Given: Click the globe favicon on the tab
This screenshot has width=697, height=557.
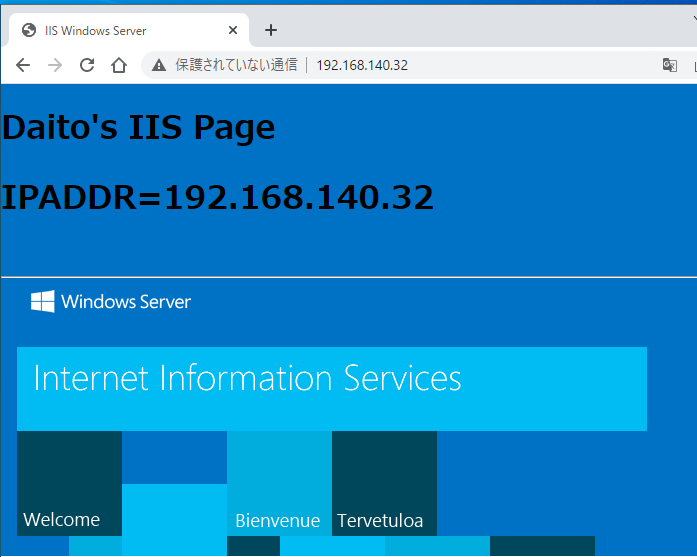Looking at the screenshot, I should tap(29, 30).
